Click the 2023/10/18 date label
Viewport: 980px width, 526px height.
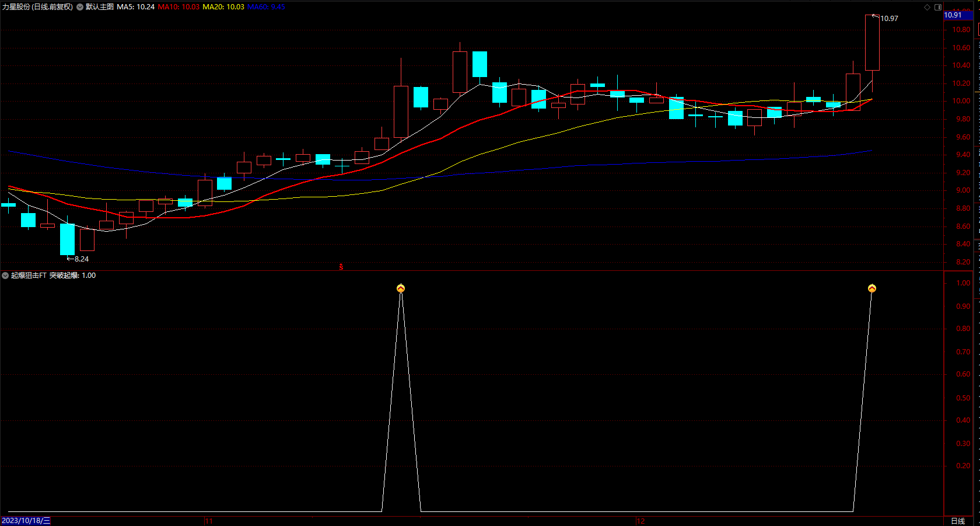[x=26, y=521]
